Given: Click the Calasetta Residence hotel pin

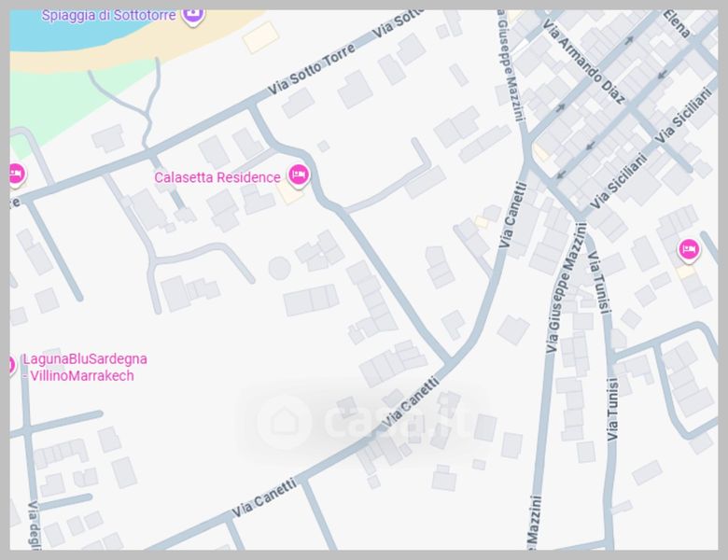Looking at the screenshot, I should [298, 175].
